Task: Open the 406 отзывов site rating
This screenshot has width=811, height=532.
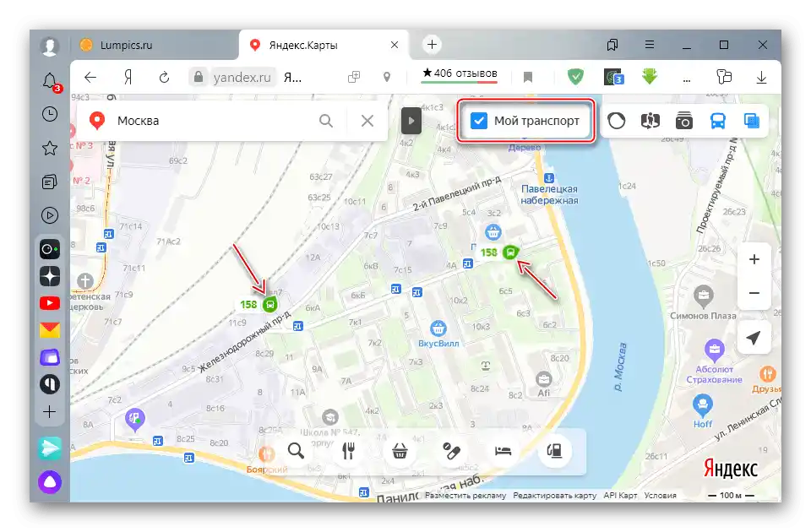Action: pyautogui.click(x=460, y=74)
